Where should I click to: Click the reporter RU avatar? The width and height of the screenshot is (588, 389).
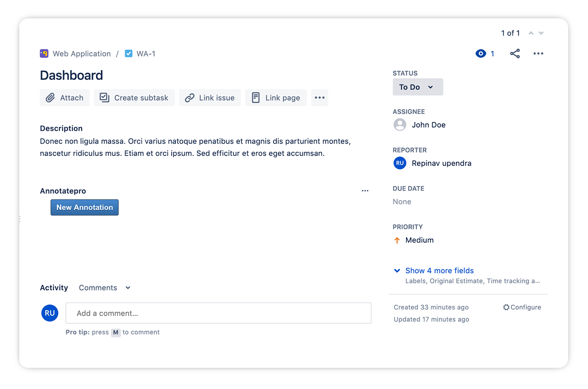click(400, 163)
